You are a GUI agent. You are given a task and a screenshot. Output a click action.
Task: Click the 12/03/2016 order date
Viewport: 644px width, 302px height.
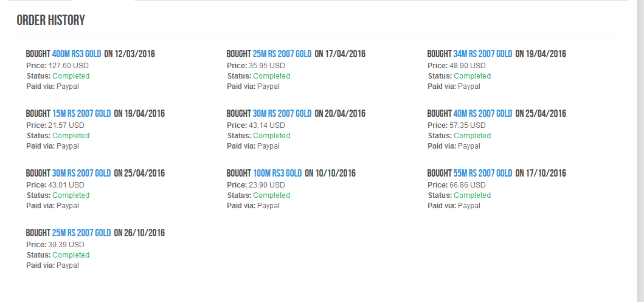click(135, 54)
